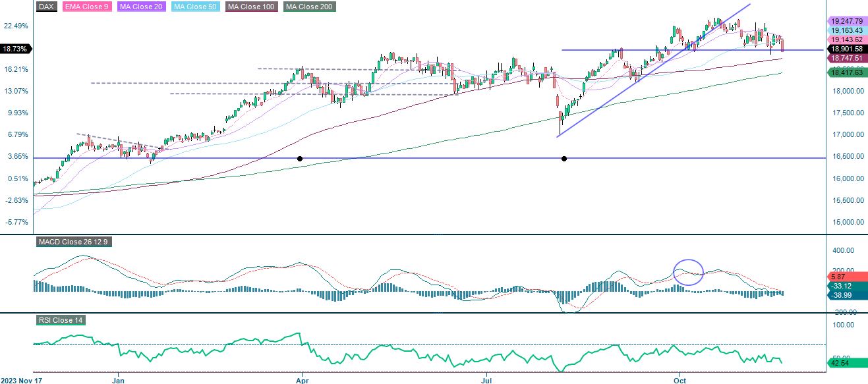Toggle the MA Close 20 indicator
868x384 pixels.
click(141, 7)
